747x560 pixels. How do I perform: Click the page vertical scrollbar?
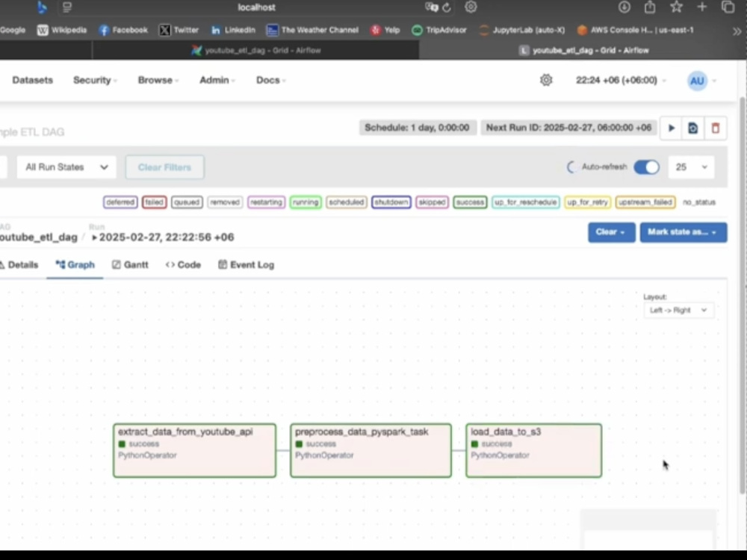pyautogui.click(x=743, y=295)
